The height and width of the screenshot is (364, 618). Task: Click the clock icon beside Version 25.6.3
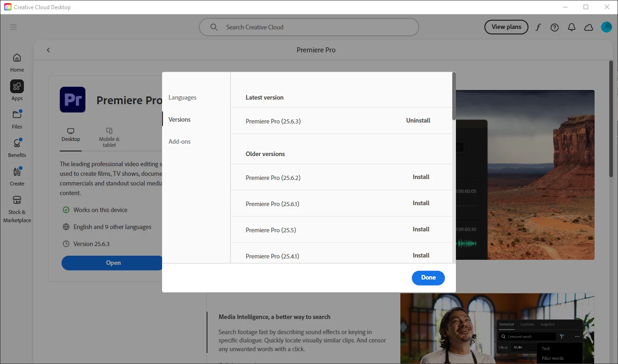tap(66, 244)
